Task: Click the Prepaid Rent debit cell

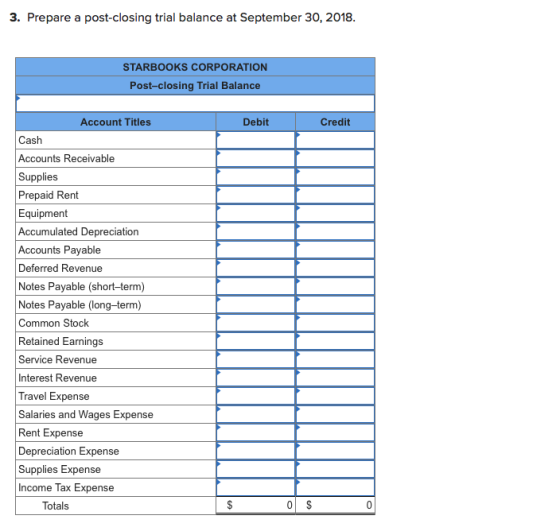Action: click(255, 195)
